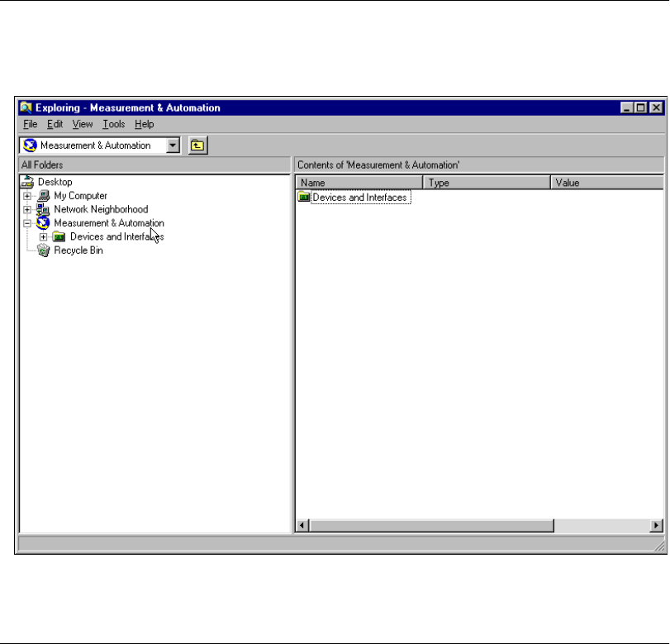Open the Help menu

pyautogui.click(x=145, y=124)
